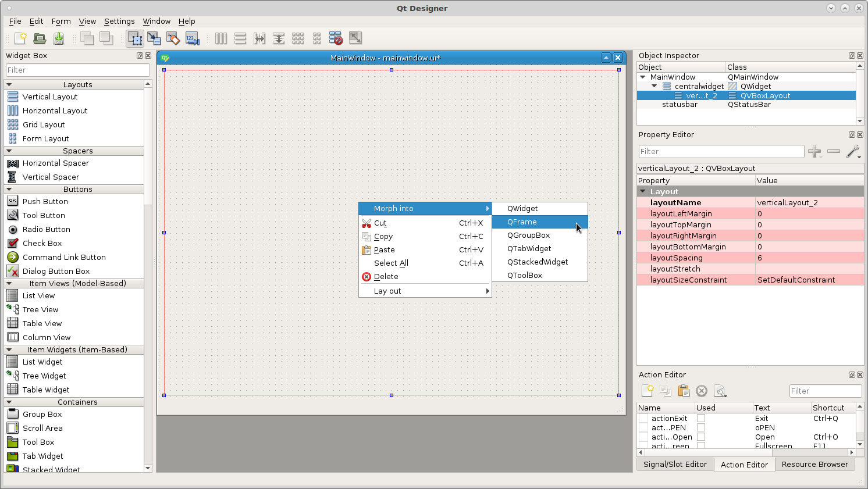Switch to Edit Buddies mode icon
The image size is (868, 489).
tap(173, 38)
